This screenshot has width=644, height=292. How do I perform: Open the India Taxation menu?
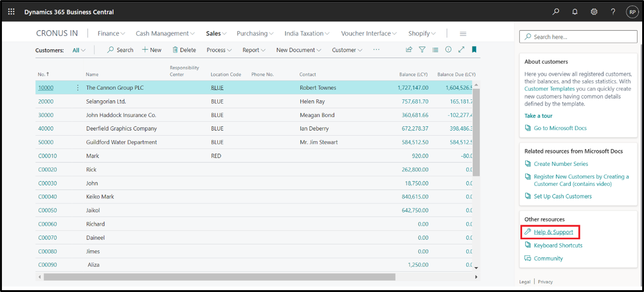click(x=307, y=33)
